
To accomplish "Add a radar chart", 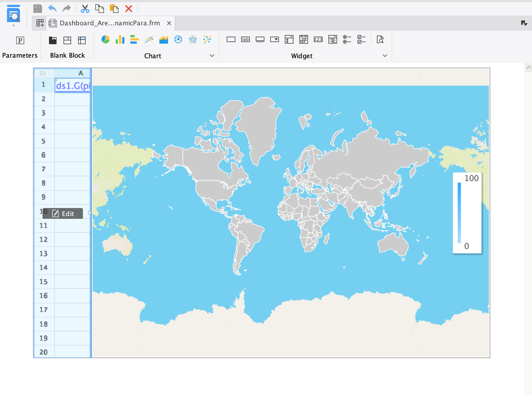I will pyautogui.click(x=193, y=40).
